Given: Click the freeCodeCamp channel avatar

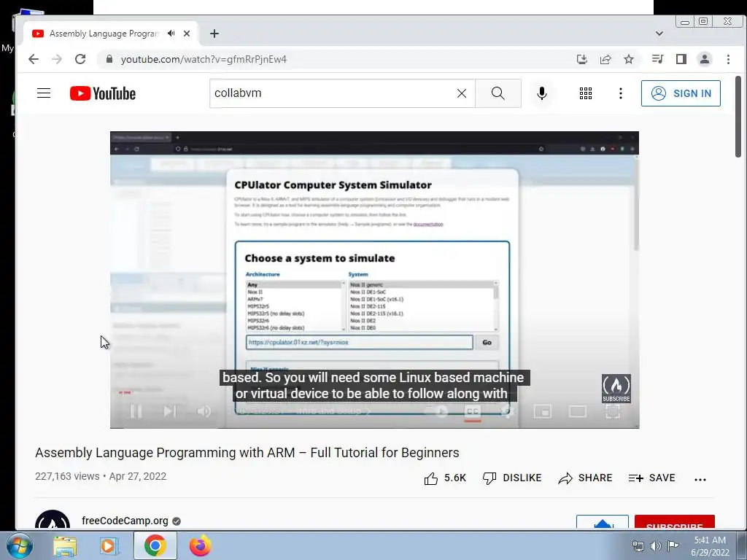Looking at the screenshot, I should pyautogui.click(x=53, y=520).
